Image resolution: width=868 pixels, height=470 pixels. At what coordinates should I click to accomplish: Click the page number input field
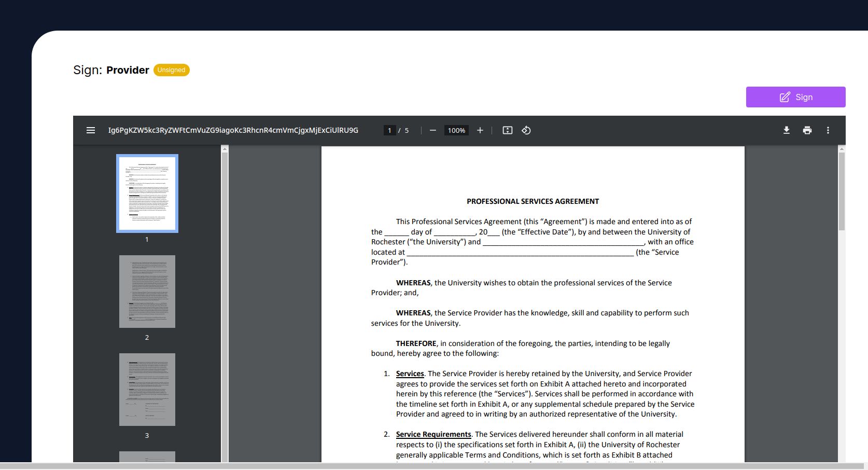pos(389,130)
